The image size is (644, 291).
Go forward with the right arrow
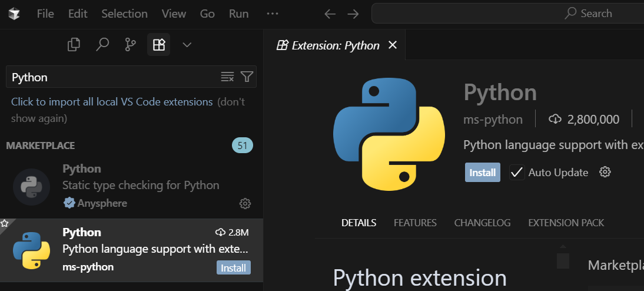pyautogui.click(x=353, y=14)
